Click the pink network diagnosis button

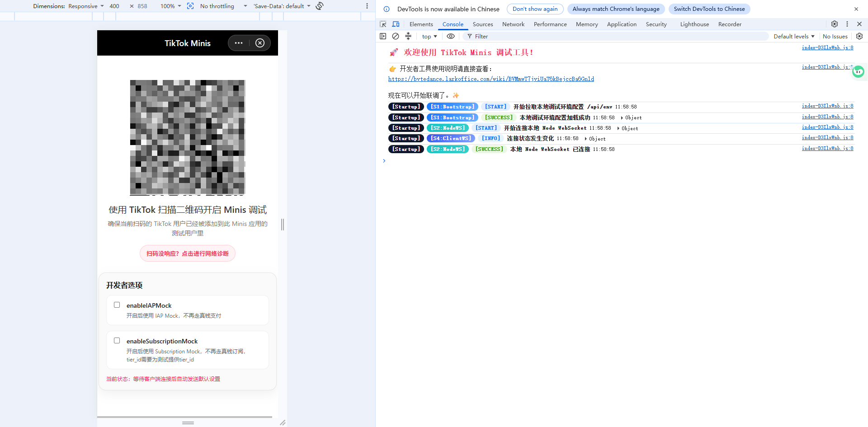pos(188,253)
